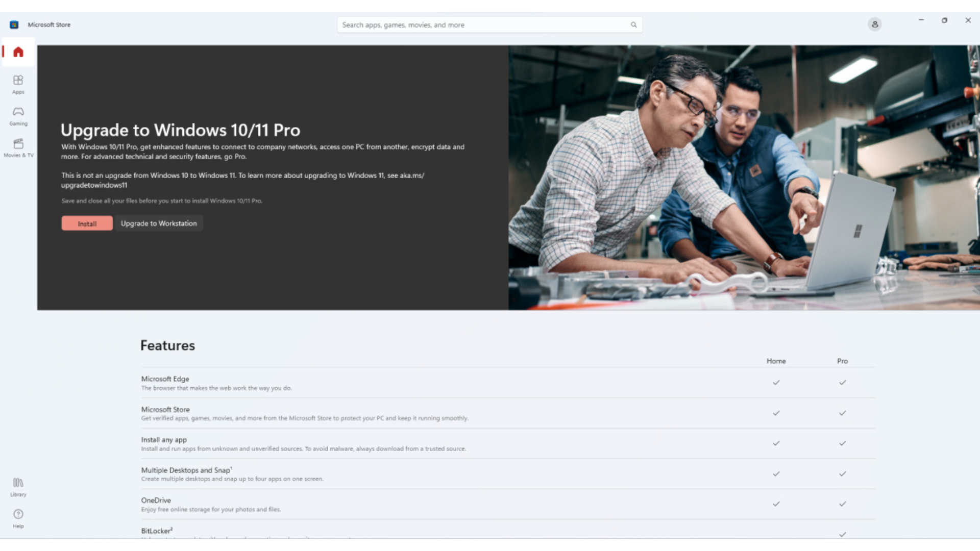Toggle the Microsoft Edge Home checkmark
980x551 pixels.
(776, 382)
